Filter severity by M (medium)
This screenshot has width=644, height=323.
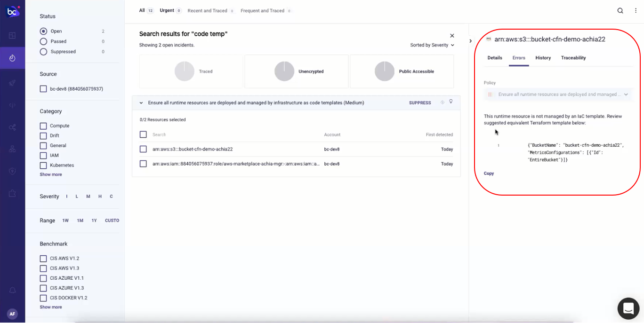pyautogui.click(x=88, y=197)
